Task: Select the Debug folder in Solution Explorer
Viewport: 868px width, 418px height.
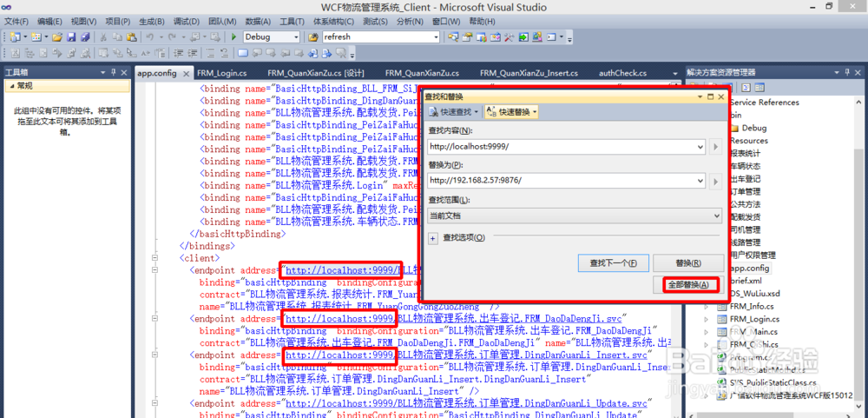Action: click(x=754, y=128)
